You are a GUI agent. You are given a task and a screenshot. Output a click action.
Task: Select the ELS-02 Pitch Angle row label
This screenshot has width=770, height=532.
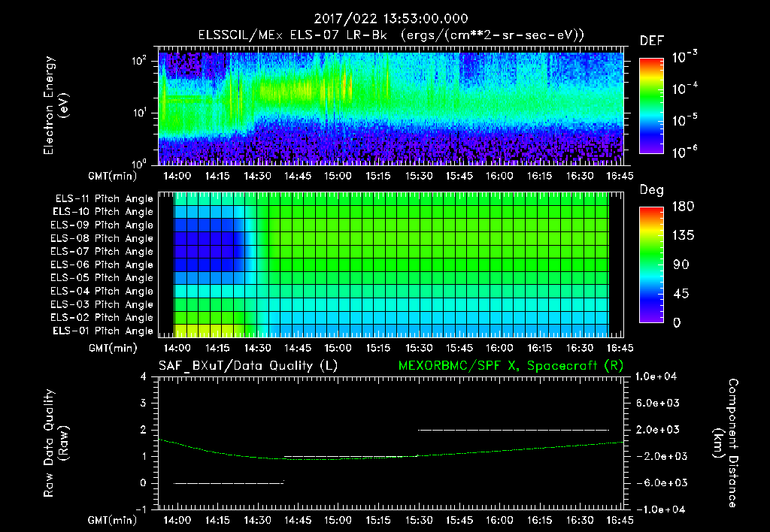point(102,318)
